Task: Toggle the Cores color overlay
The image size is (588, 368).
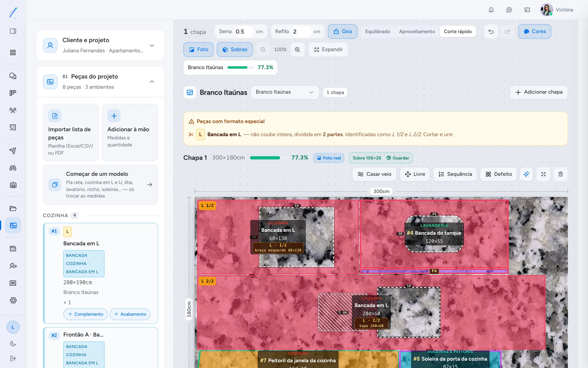Action: click(535, 31)
